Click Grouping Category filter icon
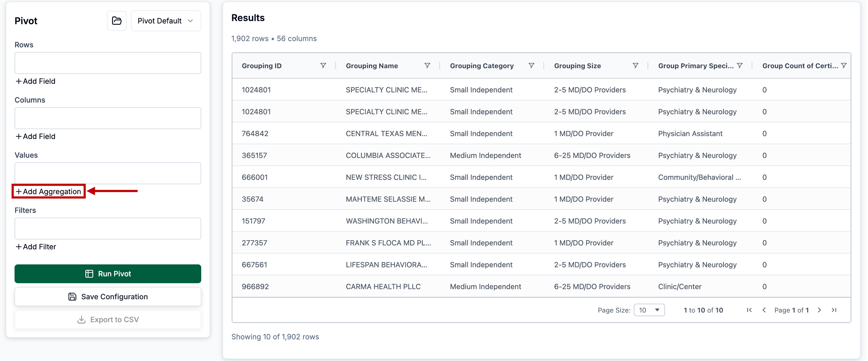The height and width of the screenshot is (361, 868). (531, 66)
